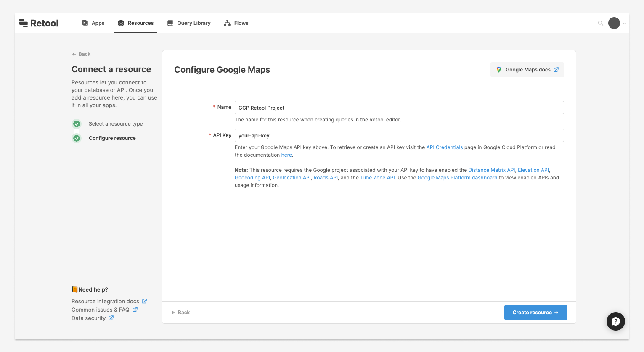Click external link icon on Google Maps docs
The image size is (644, 352).
click(x=556, y=70)
